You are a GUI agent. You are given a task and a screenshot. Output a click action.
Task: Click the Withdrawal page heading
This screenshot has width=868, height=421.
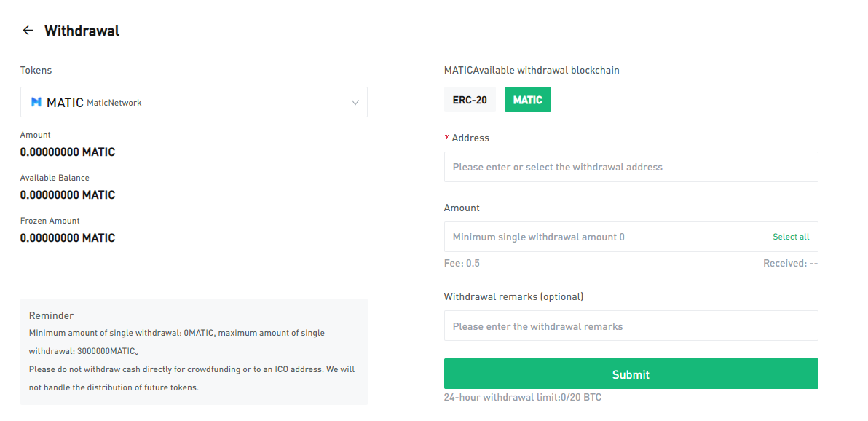pyautogui.click(x=82, y=31)
